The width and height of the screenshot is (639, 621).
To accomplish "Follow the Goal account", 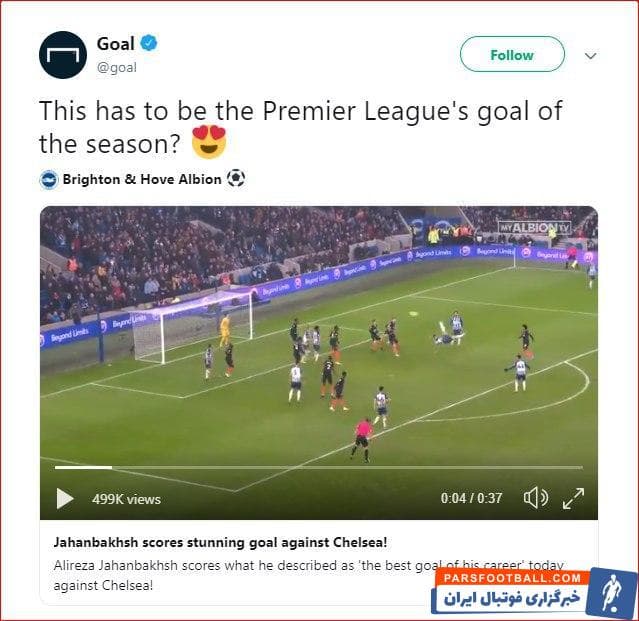I will 512,55.
